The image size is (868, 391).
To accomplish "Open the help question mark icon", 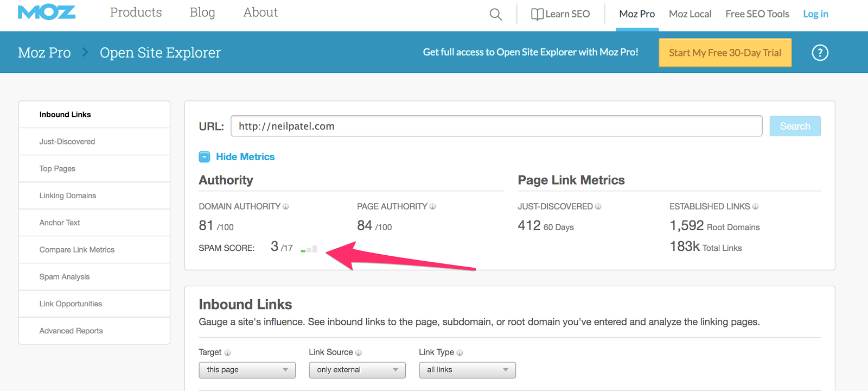I will click(x=820, y=53).
